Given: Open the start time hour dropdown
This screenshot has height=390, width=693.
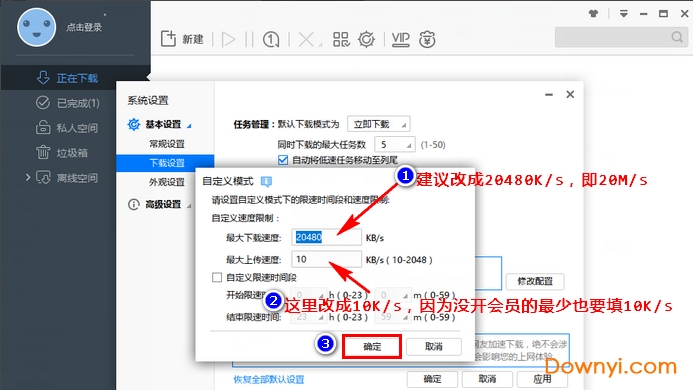Looking at the screenshot, I should pyautogui.click(x=308, y=295).
